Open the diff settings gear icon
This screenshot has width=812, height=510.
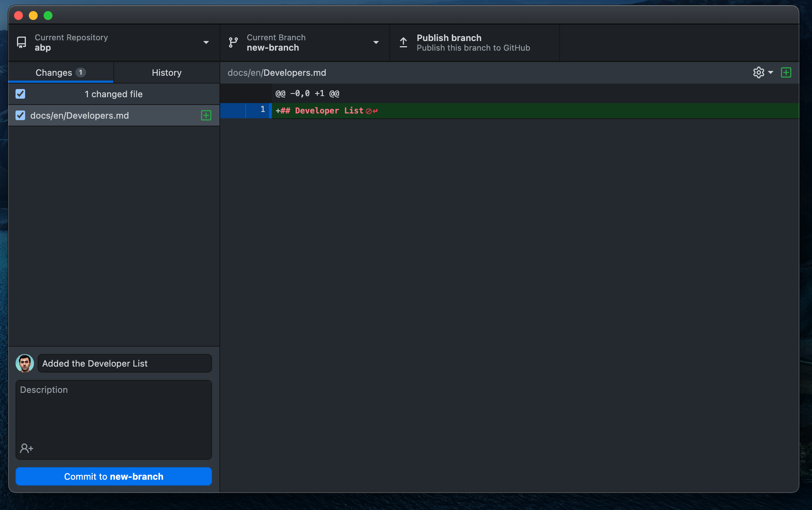pyautogui.click(x=758, y=72)
